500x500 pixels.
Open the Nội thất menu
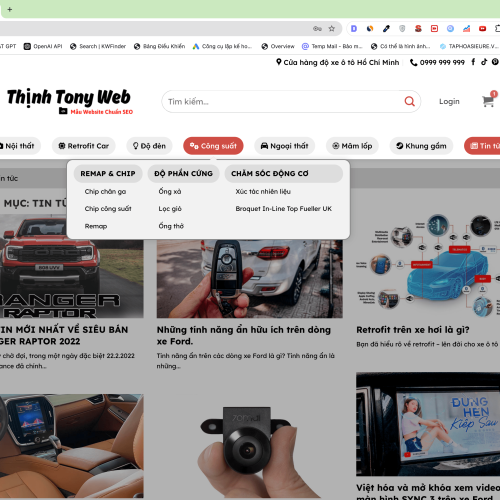(x=19, y=146)
